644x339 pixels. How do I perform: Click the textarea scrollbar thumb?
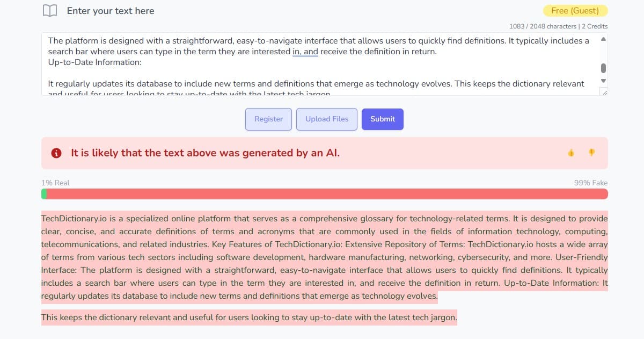click(x=603, y=68)
